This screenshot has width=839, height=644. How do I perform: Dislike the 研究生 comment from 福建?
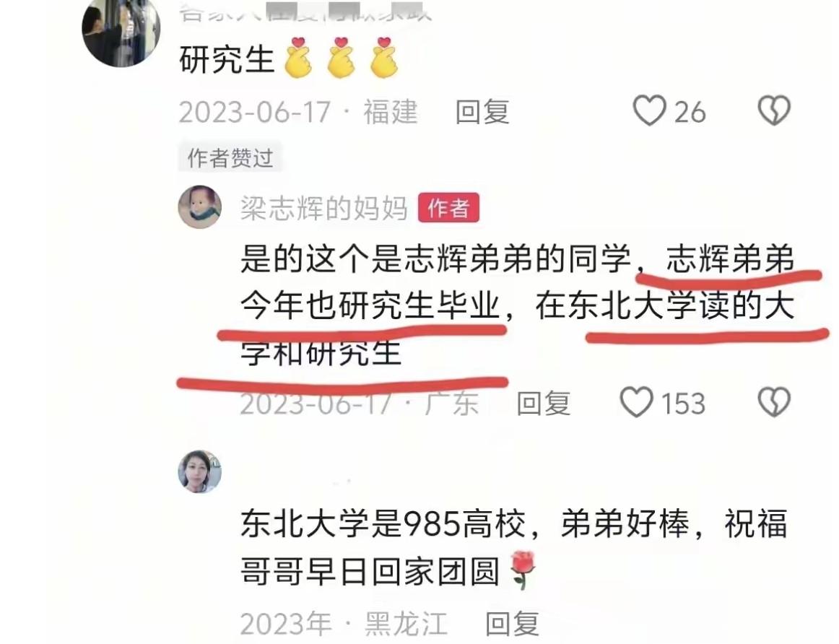point(774,110)
